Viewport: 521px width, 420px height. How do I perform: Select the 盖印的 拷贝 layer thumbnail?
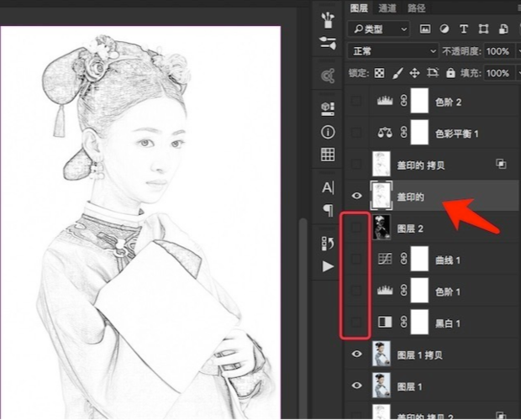coord(382,164)
